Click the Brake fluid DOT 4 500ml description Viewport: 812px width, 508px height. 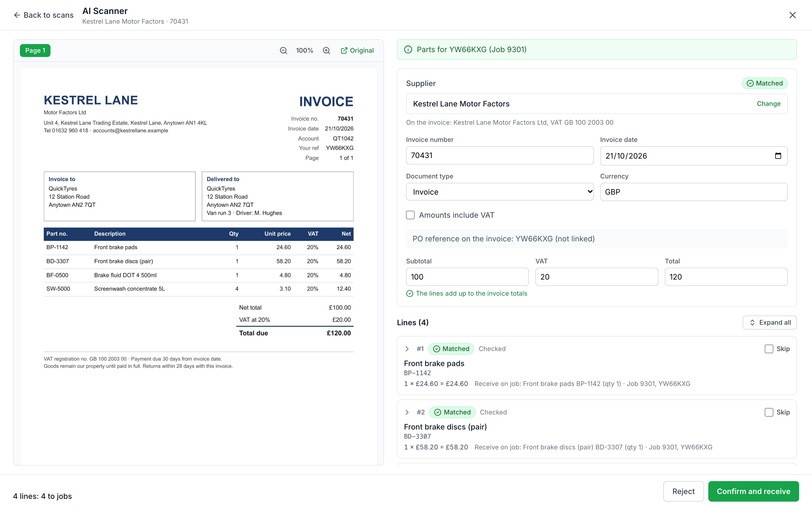coord(125,275)
